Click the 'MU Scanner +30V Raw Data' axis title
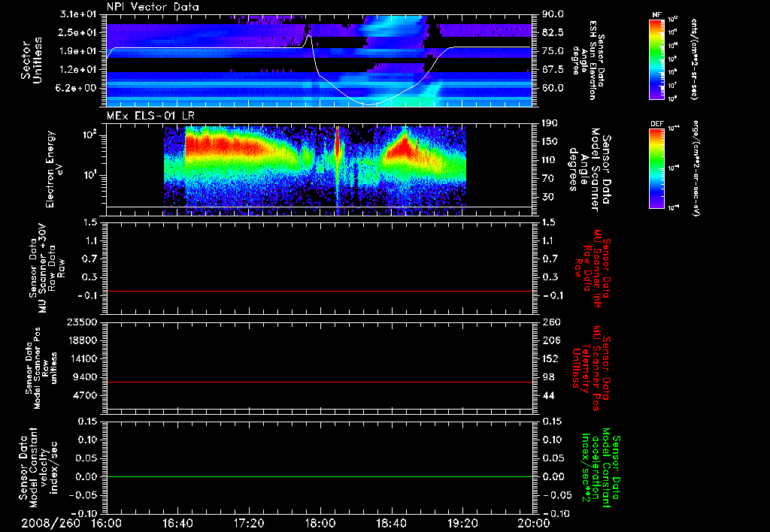 [x=47, y=268]
